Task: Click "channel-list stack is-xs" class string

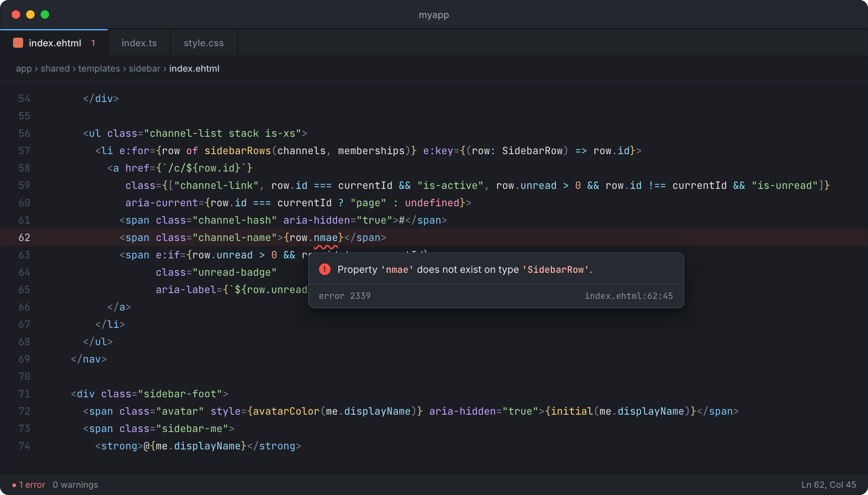Action: (222, 134)
